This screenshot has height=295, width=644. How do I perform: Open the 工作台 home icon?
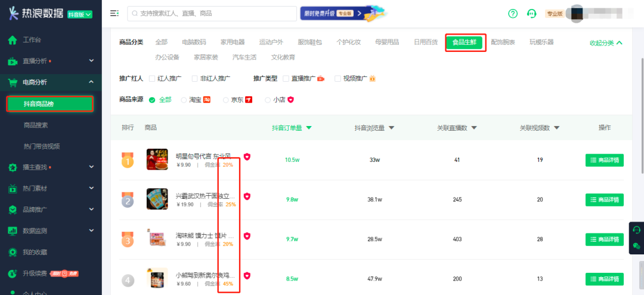click(13, 41)
